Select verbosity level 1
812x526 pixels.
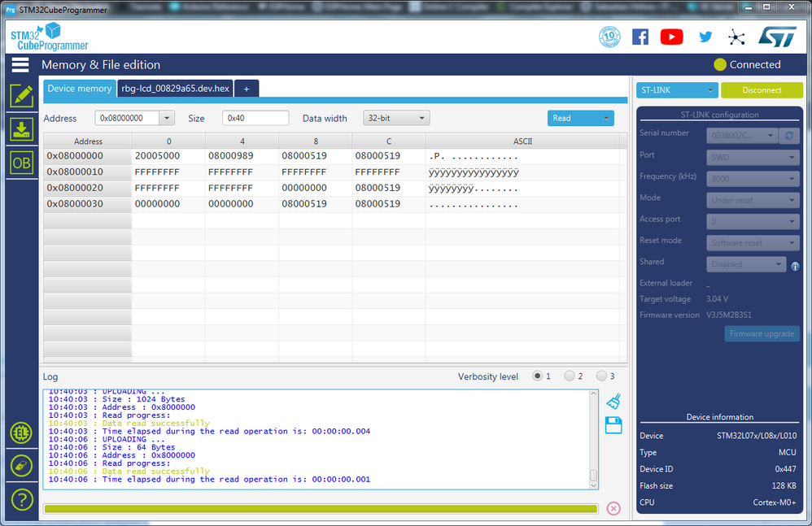(538, 376)
